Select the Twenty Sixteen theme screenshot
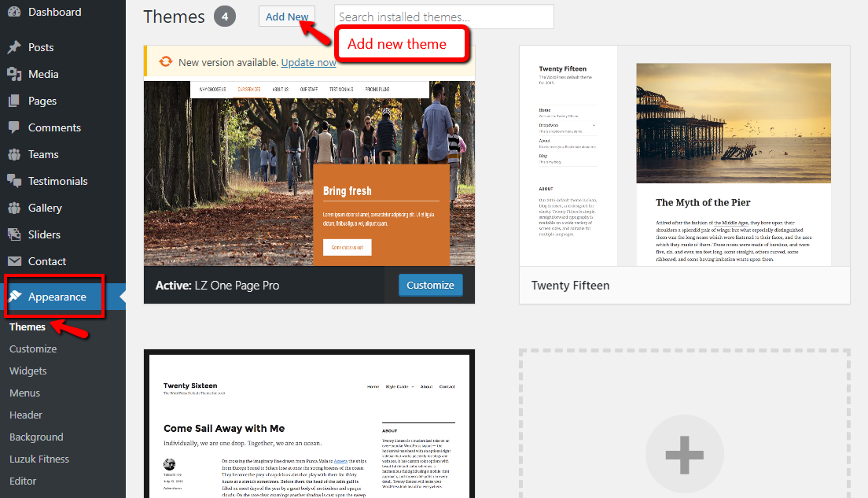Image resolution: width=868 pixels, height=498 pixels. [310, 424]
